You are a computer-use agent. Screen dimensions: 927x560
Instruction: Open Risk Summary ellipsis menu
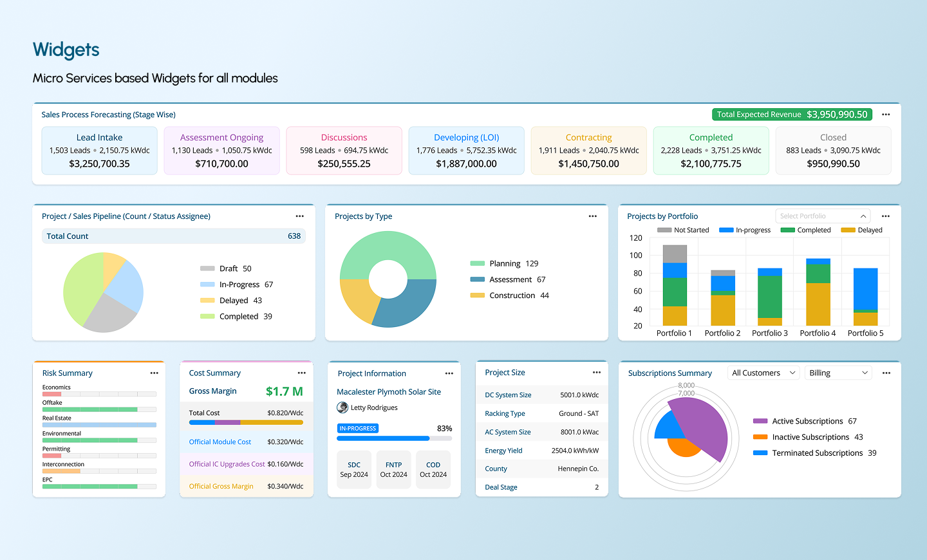point(154,373)
